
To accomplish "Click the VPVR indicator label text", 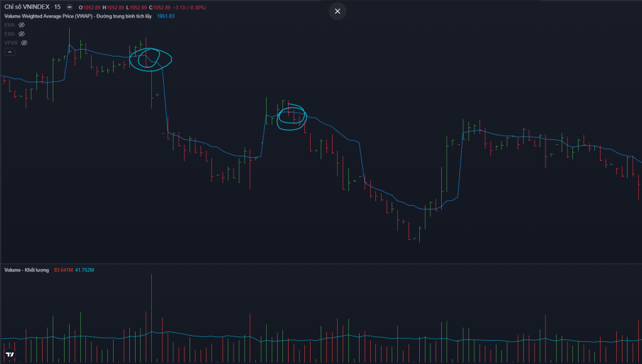I will pyautogui.click(x=11, y=43).
